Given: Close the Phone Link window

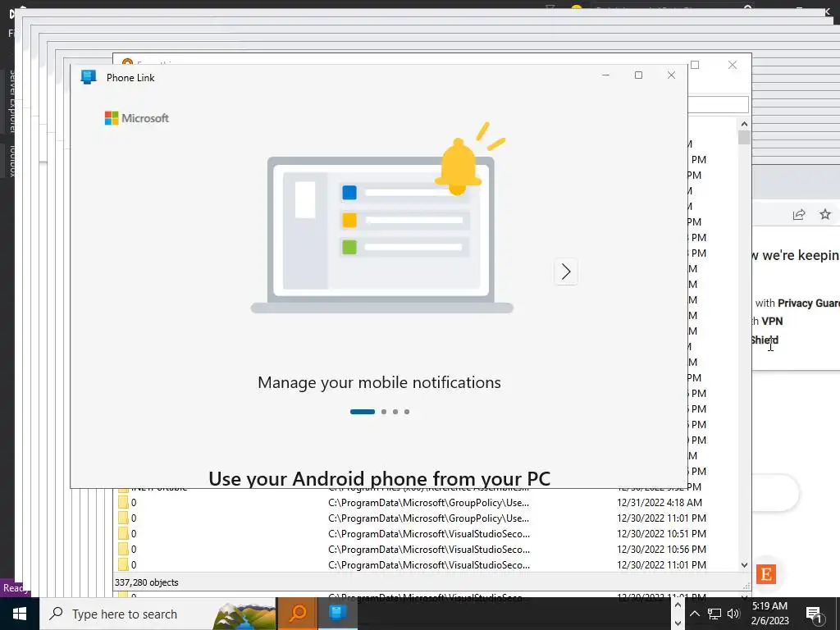Looking at the screenshot, I should tap(671, 75).
